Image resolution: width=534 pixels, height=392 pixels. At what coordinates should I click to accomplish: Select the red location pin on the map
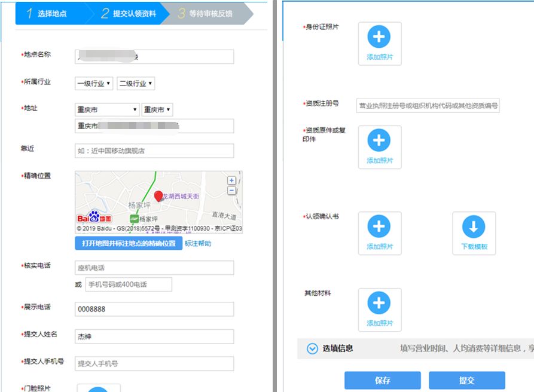pos(158,197)
